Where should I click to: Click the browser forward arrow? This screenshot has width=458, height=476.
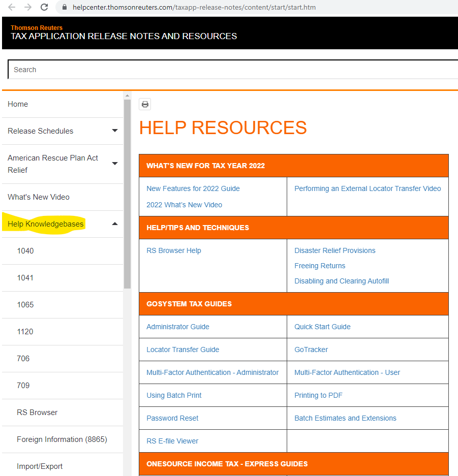coord(28,7)
